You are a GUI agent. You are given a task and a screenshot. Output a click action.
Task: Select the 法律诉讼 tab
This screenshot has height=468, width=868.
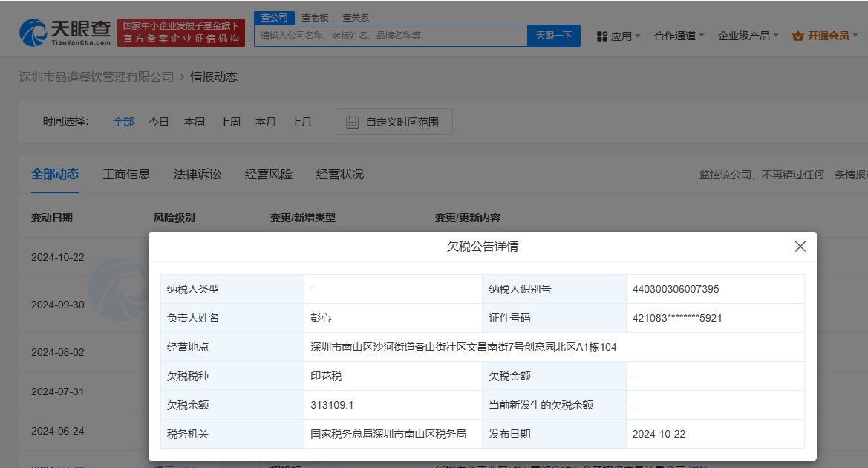tap(198, 174)
